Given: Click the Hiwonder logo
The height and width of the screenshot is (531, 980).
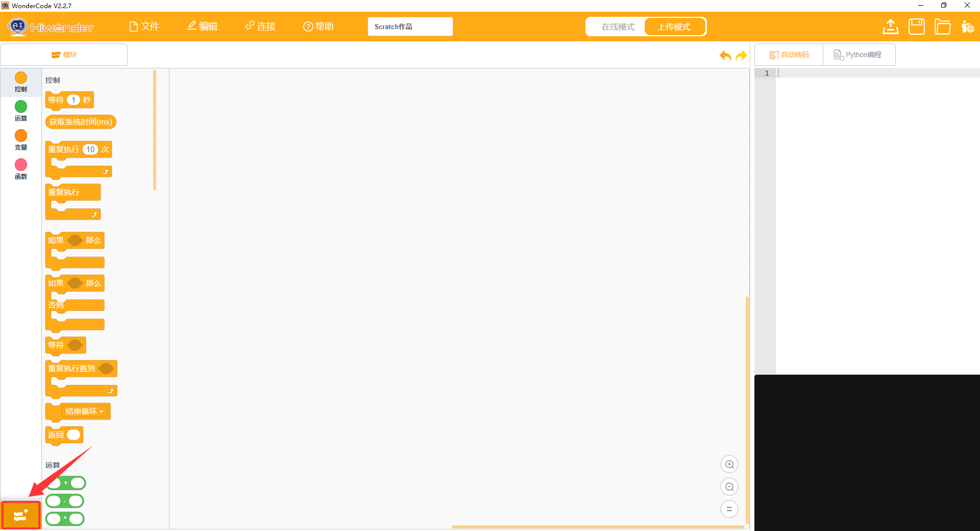Looking at the screenshot, I should (51, 27).
